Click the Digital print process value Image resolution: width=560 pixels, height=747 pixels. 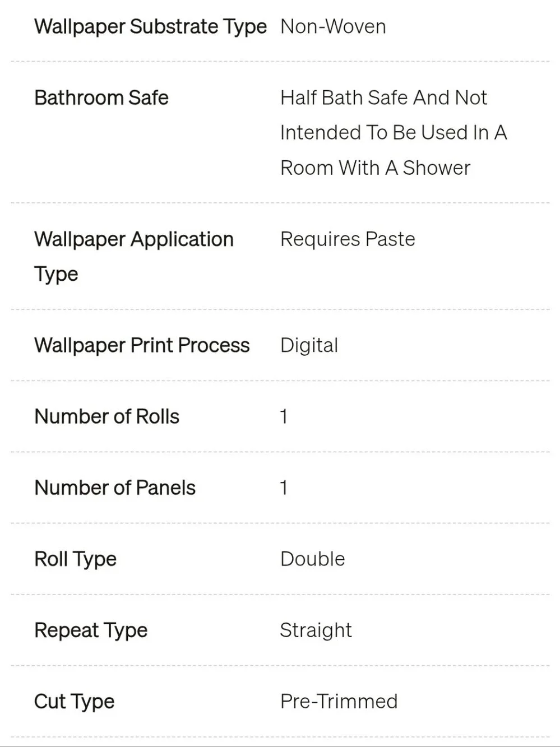309,346
